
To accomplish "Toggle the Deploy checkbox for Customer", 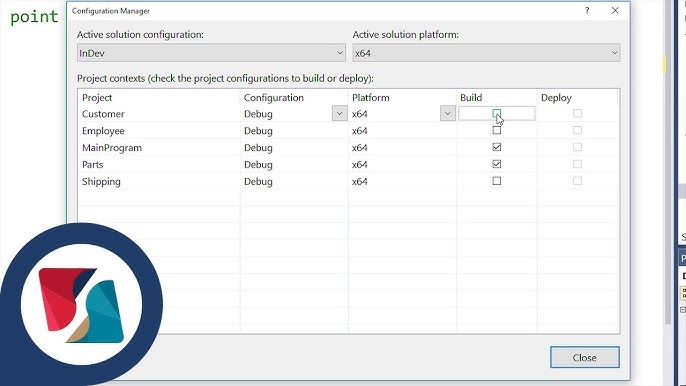I will 577,113.
